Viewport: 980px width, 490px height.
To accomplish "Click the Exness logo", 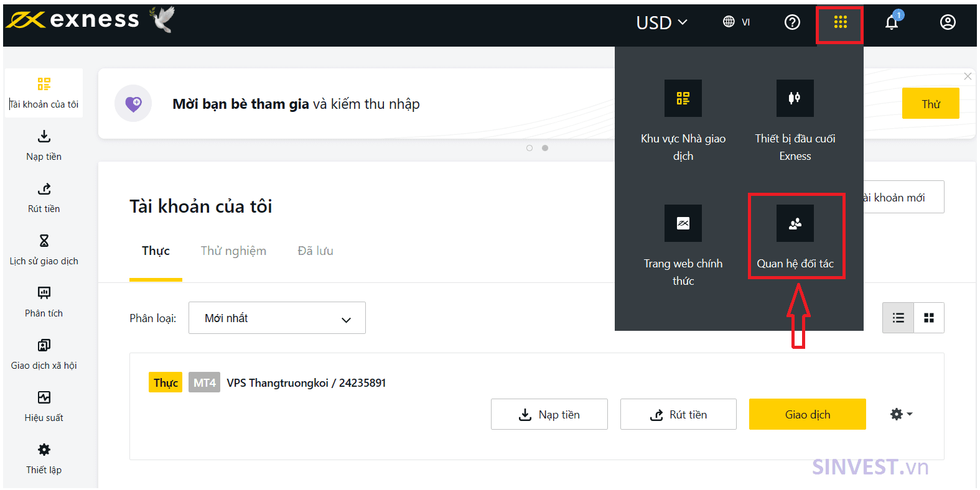I will (73, 20).
